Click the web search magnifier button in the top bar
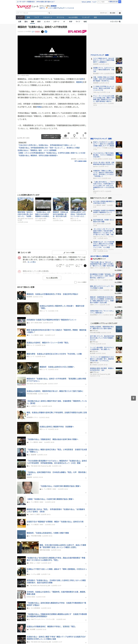The height and width of the screenshot is (644, 138). pyautogui.click(x=120, y=2)
